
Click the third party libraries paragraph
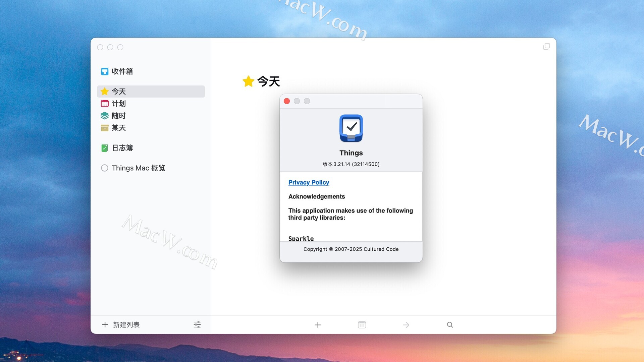tap(351, 214)
